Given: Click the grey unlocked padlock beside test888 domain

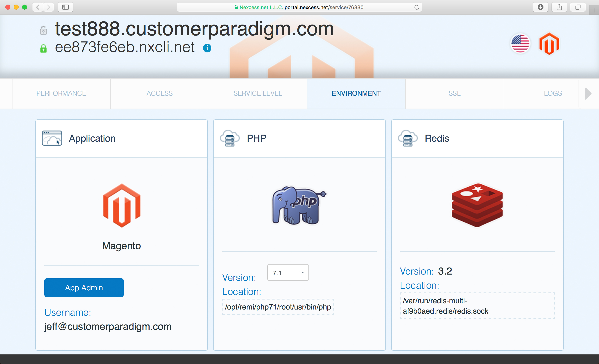Looking at the screenshot, I should pos(43,30).
